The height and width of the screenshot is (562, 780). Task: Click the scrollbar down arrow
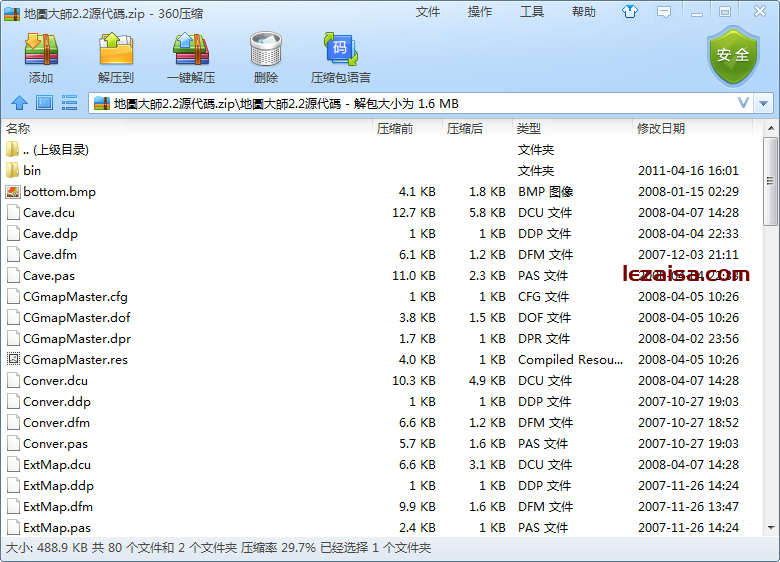(771, 528)
